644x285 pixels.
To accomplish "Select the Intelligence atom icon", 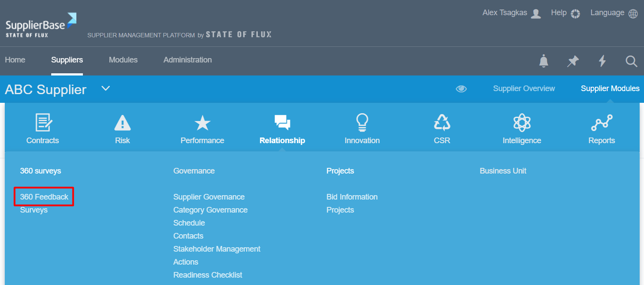I will [x=522, y=123].
